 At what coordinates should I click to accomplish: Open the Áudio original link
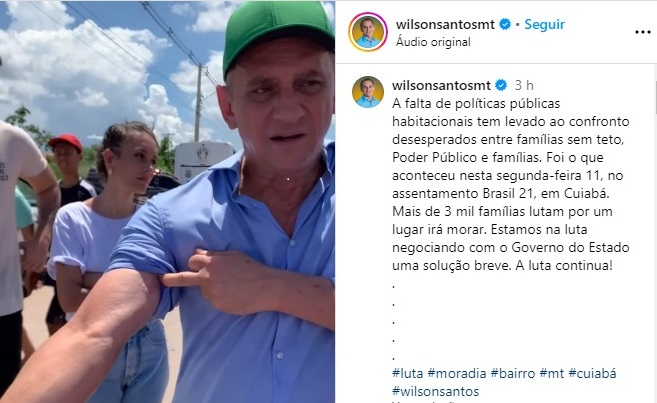tap(433, 42)
